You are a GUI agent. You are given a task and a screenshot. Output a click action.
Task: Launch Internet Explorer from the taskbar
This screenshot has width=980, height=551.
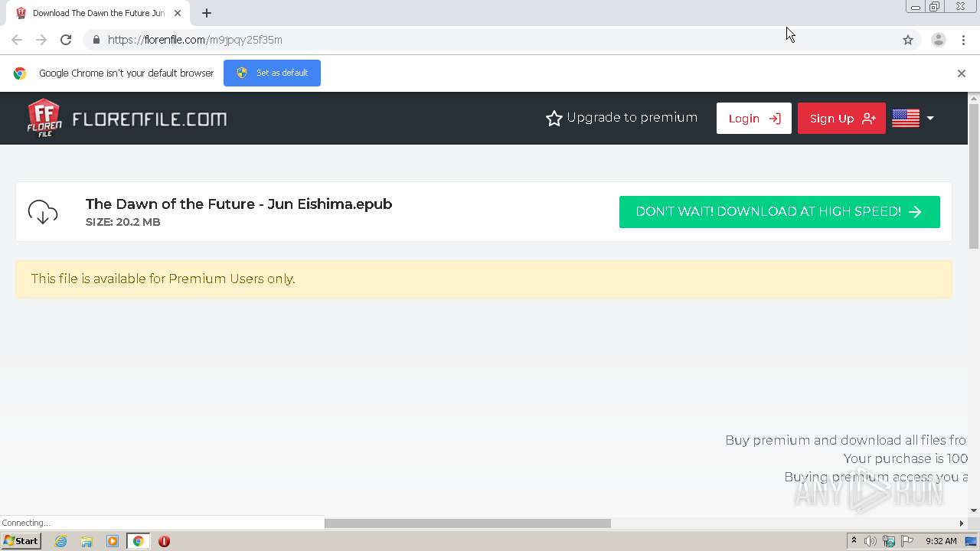60,541
